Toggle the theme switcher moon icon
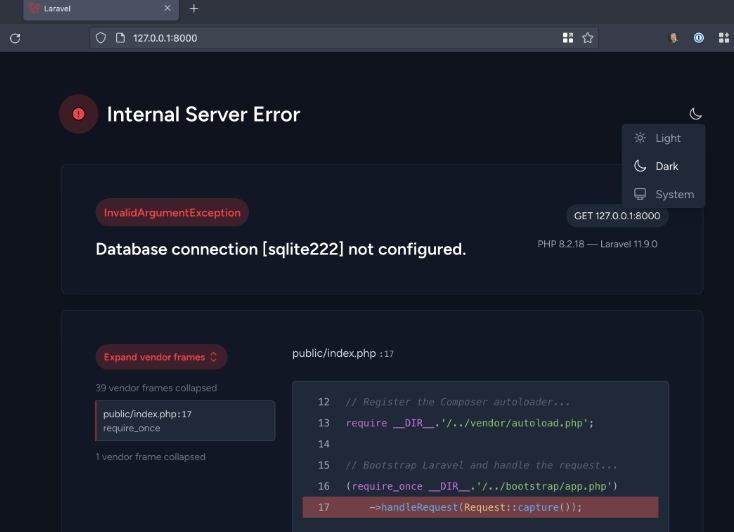This screenshot has height=532, width=734. [696, 114]
